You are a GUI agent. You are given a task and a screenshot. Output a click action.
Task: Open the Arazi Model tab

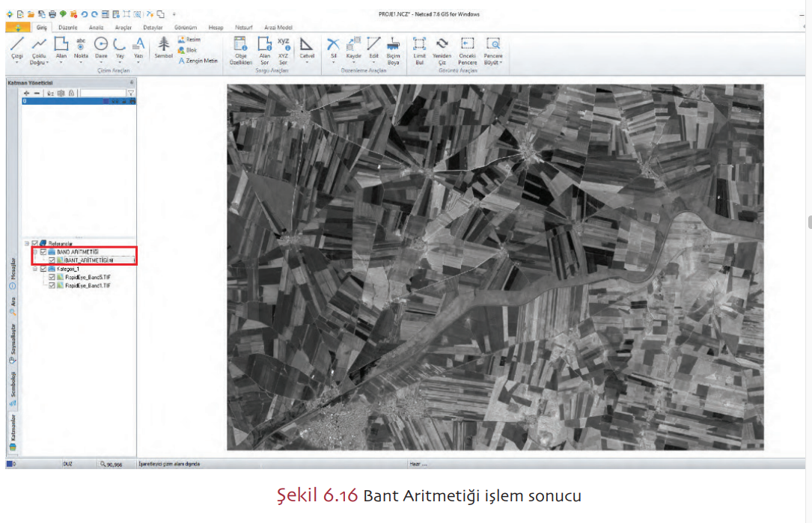point(278,27)
